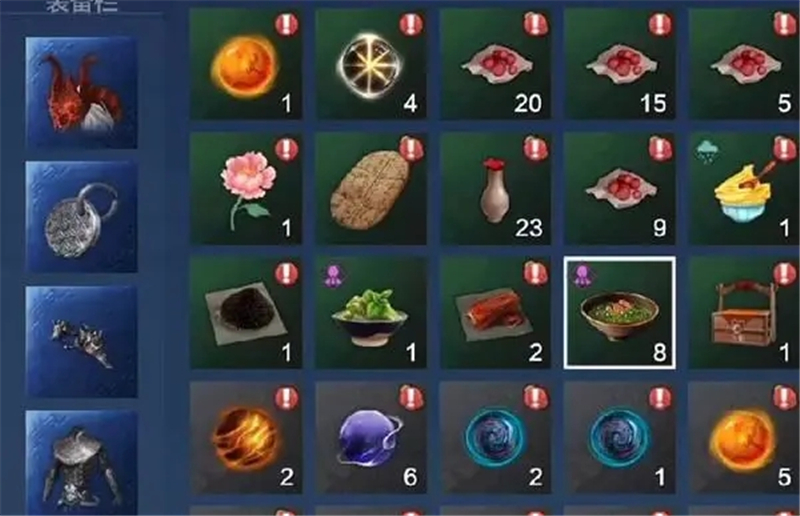Choose the green vegetable bowl dish
Screen dimensions: 800x516
click(371, 313)
